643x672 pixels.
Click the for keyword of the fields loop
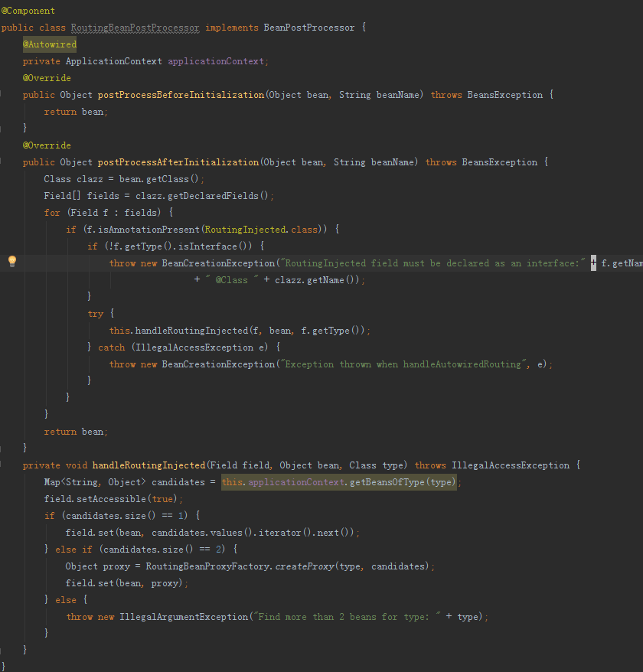click(52, 213)
